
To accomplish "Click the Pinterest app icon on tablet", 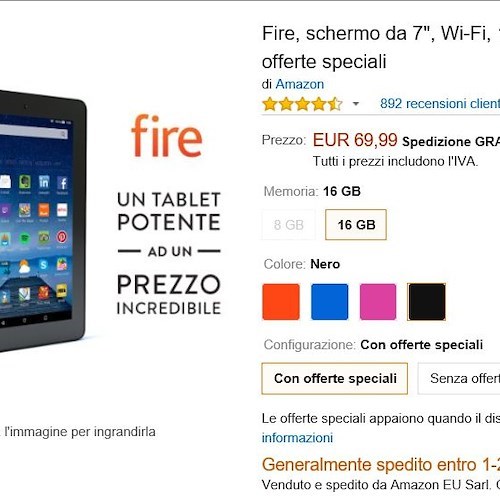I will pyautogui.click(x=62, y=237).
